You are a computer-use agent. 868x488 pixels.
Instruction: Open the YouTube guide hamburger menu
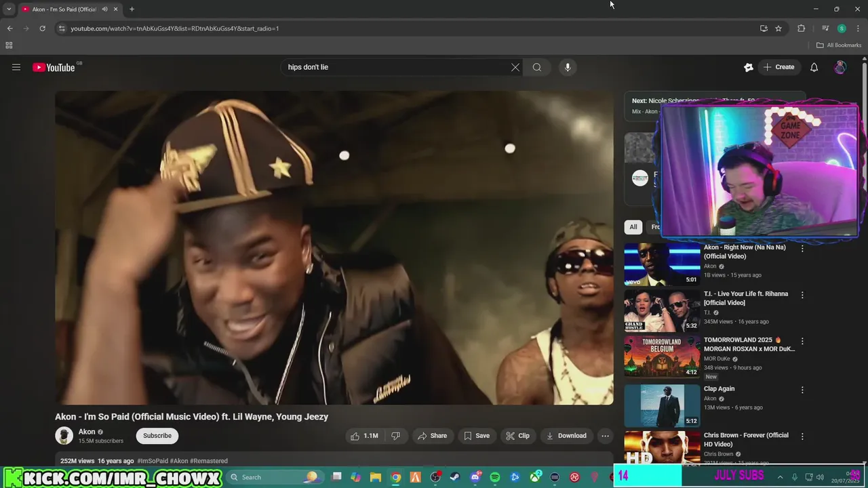tap(16, 67)
